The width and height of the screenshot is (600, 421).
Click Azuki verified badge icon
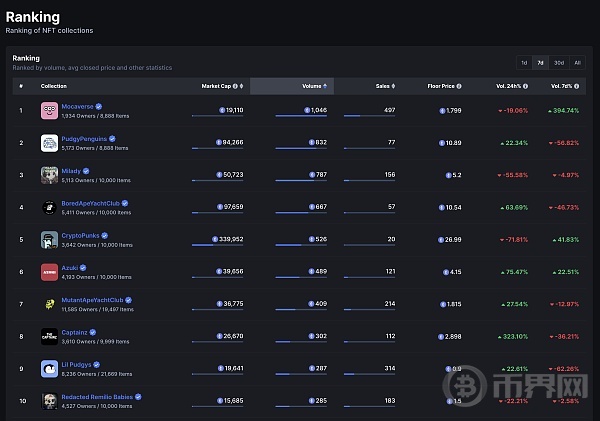(83, 268)
